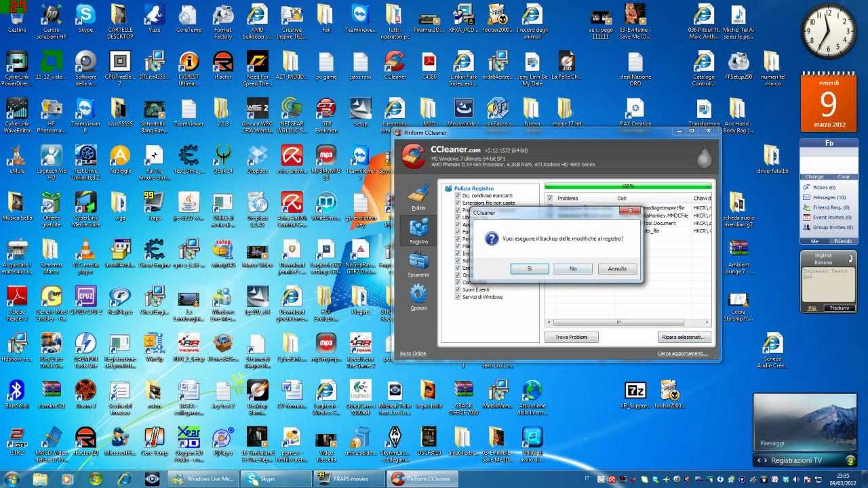Click inside the translator gadget text box
This screenshot has height=488, width=868.
[828, 285]
